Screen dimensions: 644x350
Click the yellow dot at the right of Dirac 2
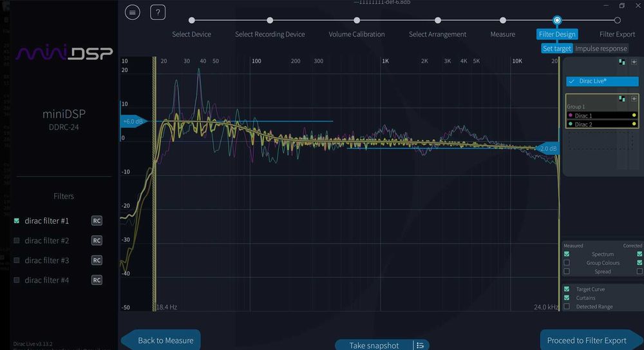point(634,124)
